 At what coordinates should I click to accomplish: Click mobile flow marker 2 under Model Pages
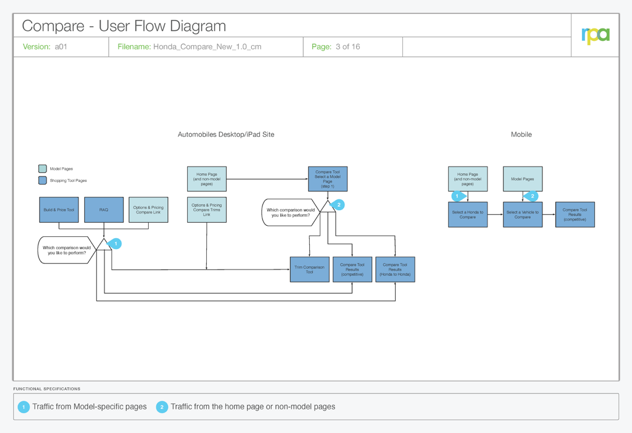coord(532,196)
